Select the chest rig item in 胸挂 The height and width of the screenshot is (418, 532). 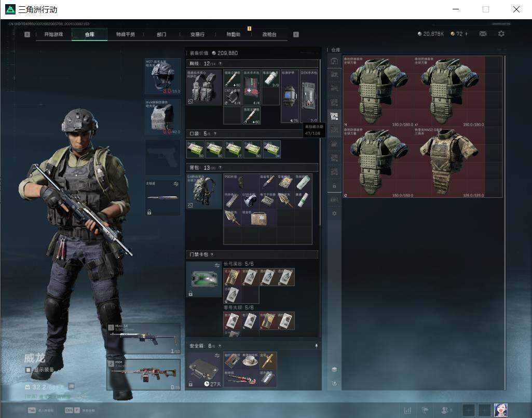[204, 87]
